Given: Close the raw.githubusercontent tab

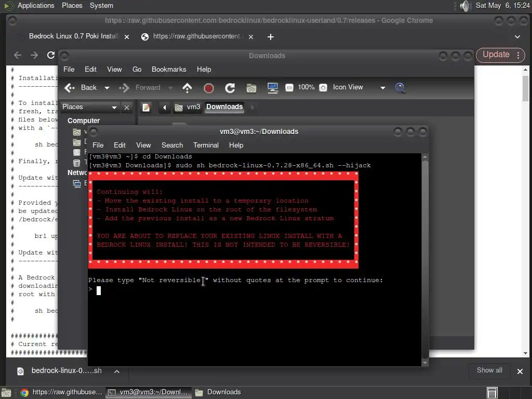Looking at the screenshot, I should point(251,37).
